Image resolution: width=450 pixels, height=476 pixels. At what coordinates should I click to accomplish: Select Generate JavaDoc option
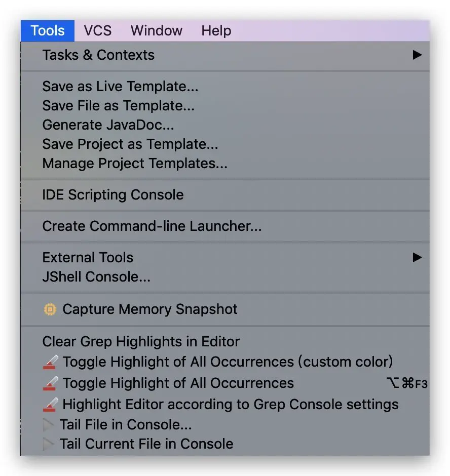tap(108, 125)
